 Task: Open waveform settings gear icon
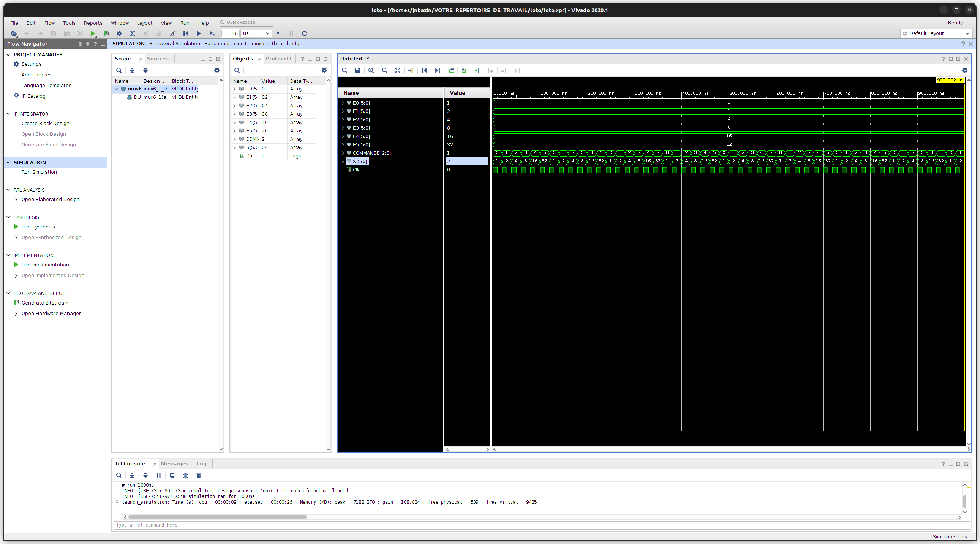pos(964,70)
